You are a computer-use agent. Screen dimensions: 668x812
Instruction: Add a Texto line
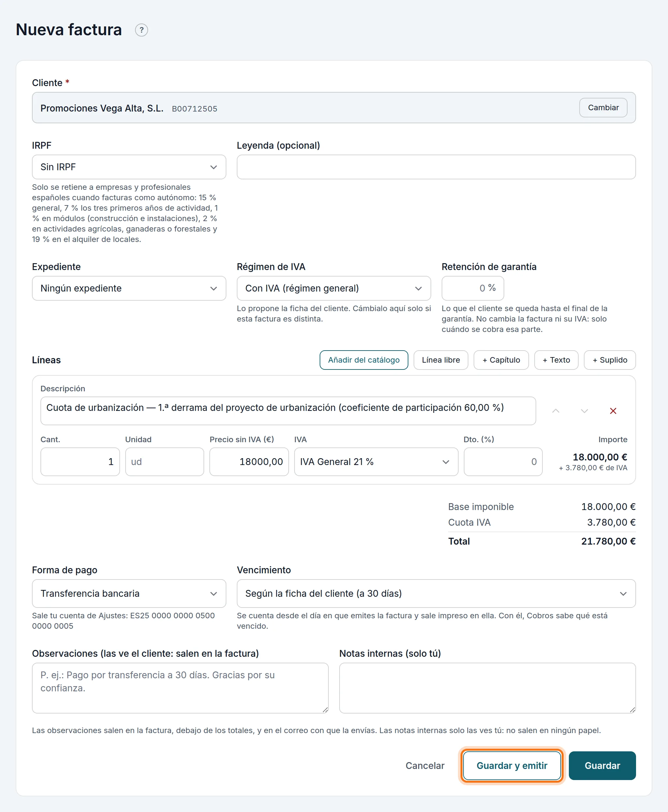click(556, 360)
